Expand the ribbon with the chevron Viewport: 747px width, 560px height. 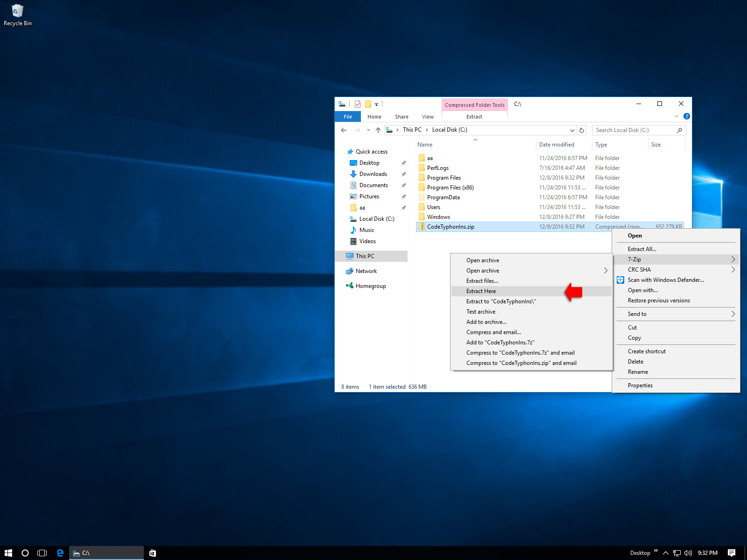click(677, 116)
